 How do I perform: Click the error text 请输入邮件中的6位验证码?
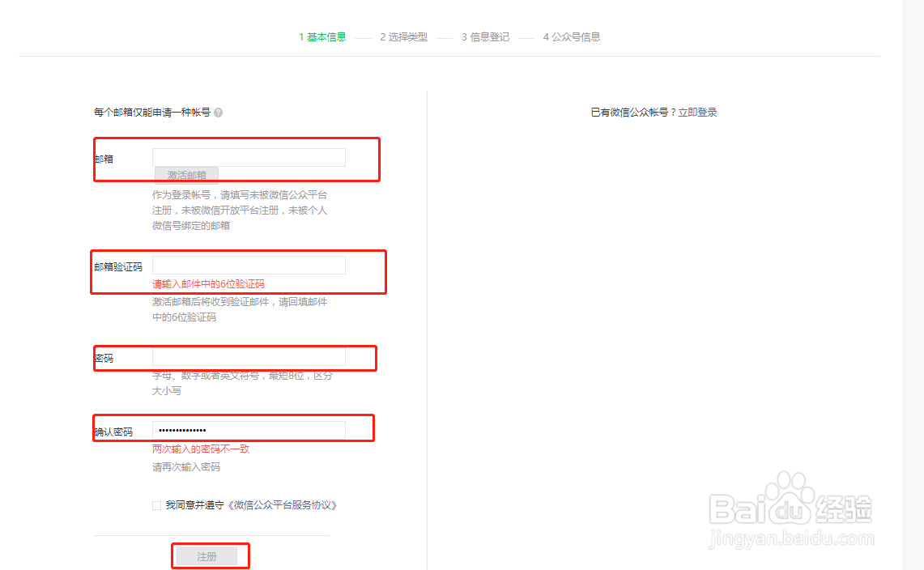pyautogui.click(x=209, y=284)
